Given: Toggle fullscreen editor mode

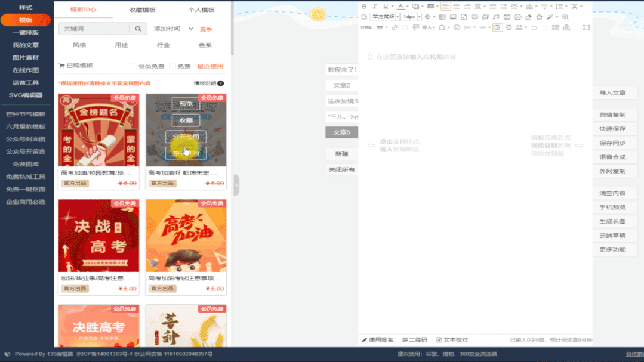Looking at the screenshot, I should click(587, 27).
